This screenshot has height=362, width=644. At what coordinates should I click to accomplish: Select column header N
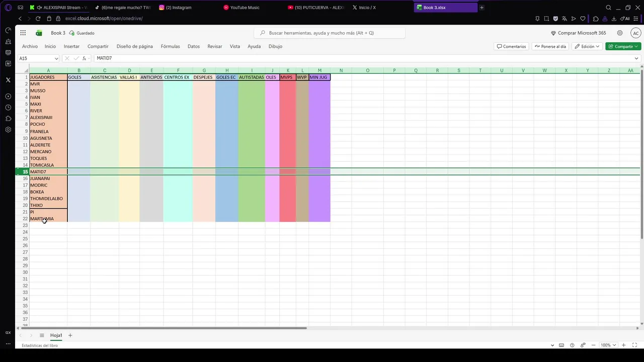click(341, 70)
